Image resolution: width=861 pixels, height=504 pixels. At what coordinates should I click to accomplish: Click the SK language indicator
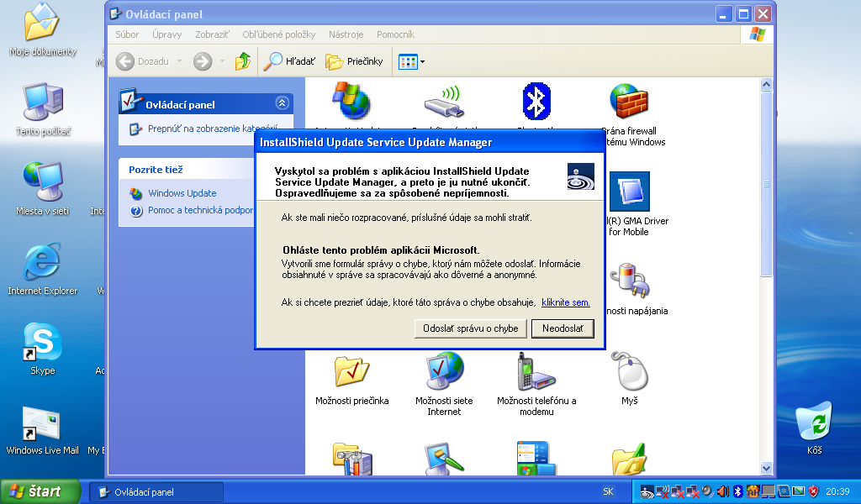(609, 491)
